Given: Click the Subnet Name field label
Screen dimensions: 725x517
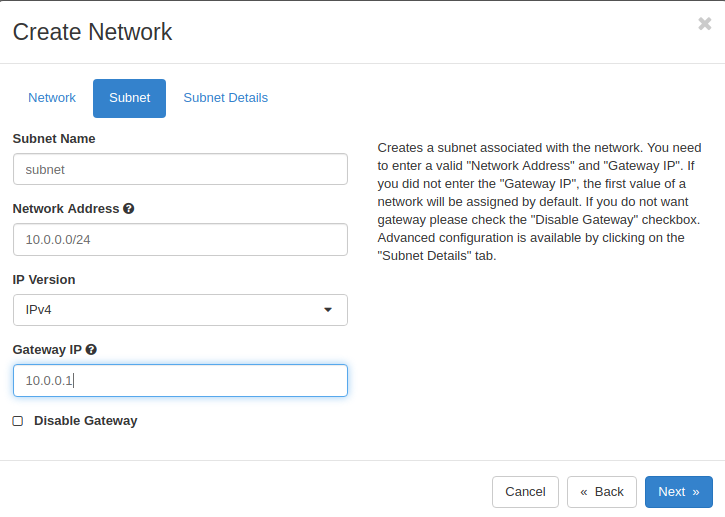Looking at the screenshot, I should [x=54, y=139].
